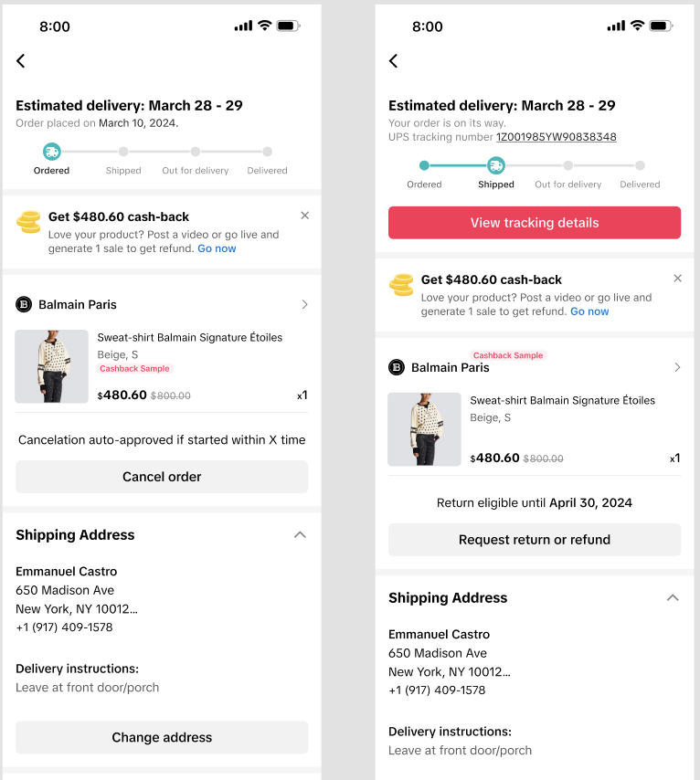Collapse Shipping Address section on right screen

click(673, 598)
